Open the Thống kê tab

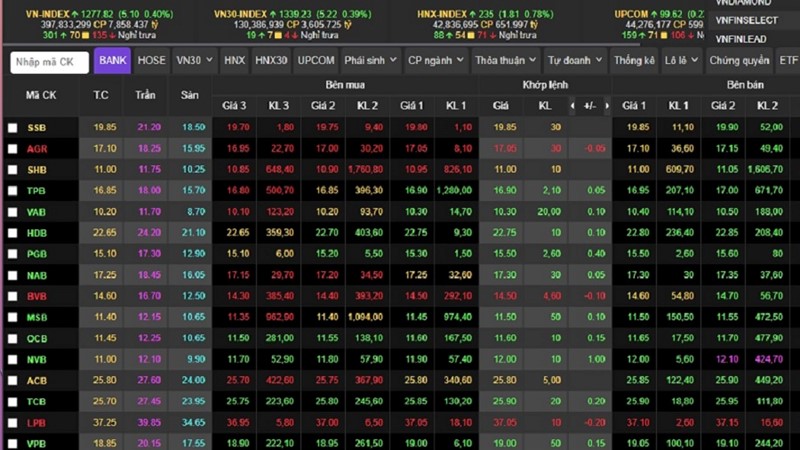point(634,60)
